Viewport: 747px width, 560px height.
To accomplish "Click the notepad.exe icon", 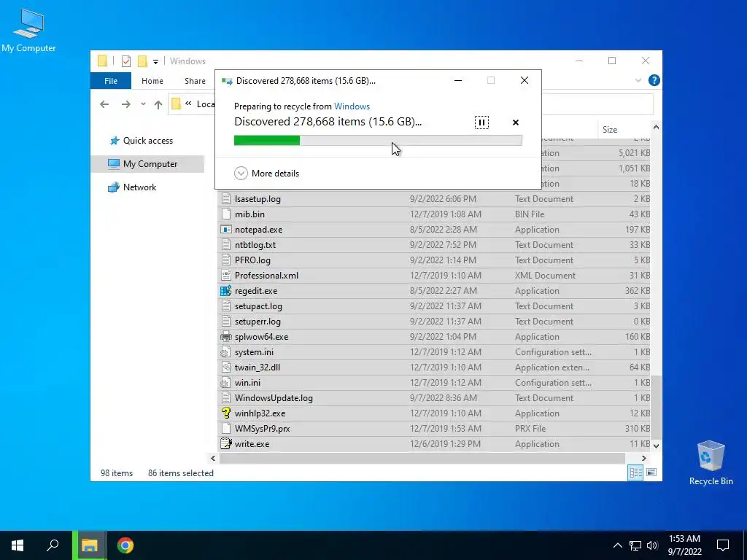I will [x=226, y=230].
